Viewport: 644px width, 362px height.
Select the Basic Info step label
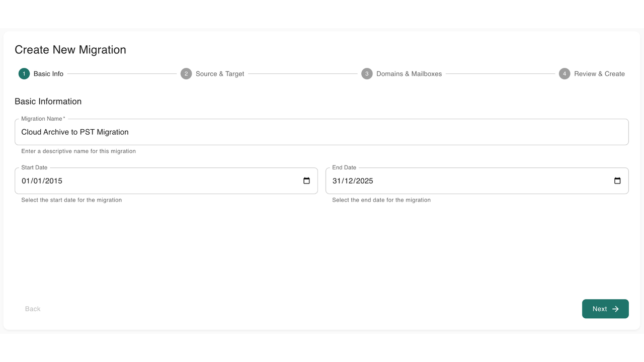[x=48, y=74]
